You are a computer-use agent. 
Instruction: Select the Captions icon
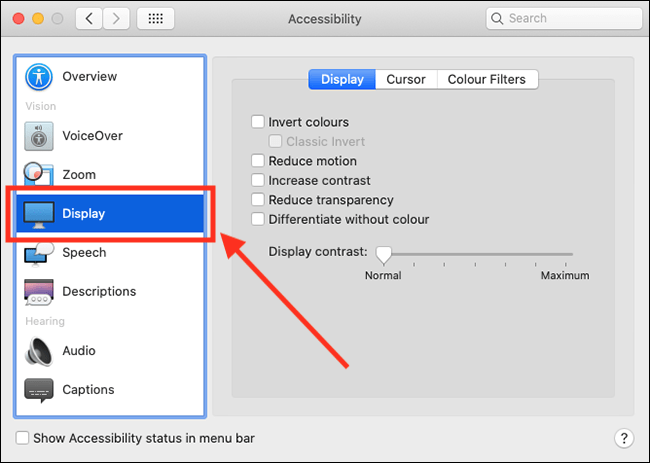[39, 390]
